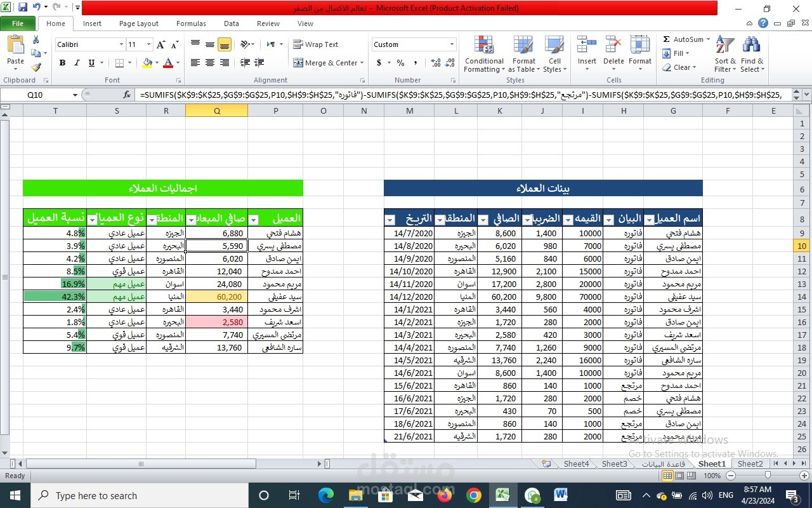Decrease decimal places

coord(451,63)
